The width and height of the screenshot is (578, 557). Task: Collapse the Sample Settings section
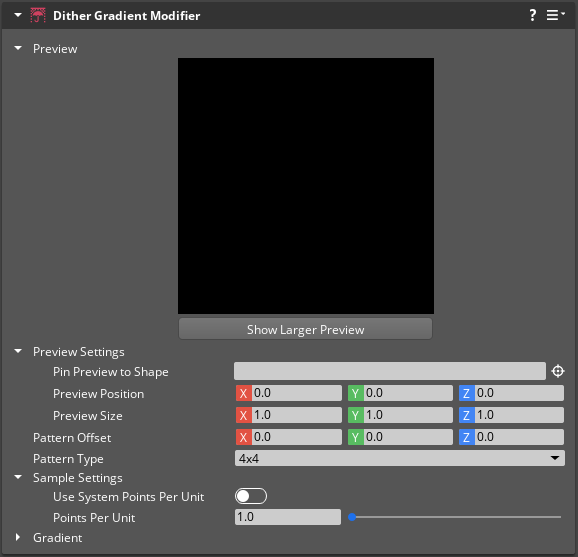18,477
